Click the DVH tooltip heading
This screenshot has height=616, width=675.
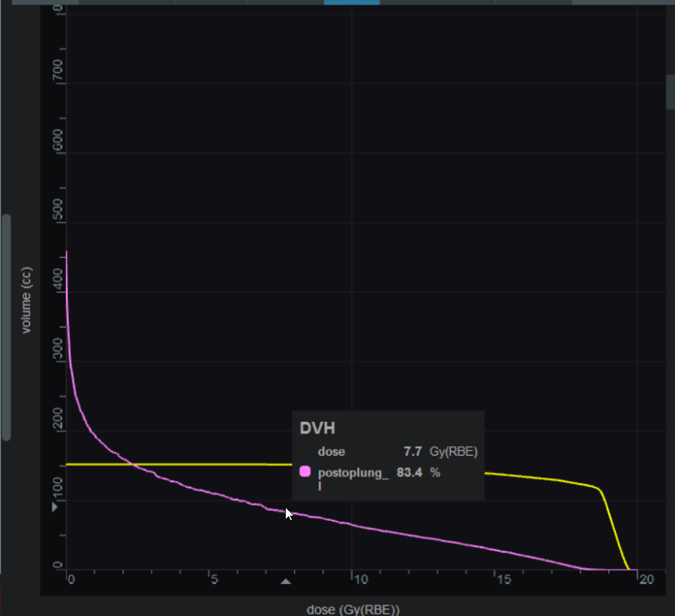tap(316, 429)
